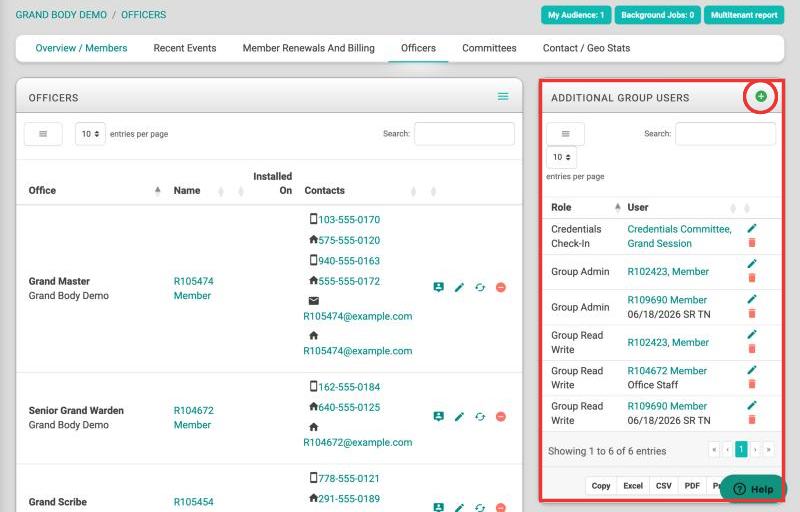Open Additional Group Users column options button

click(x=565, y=134)
